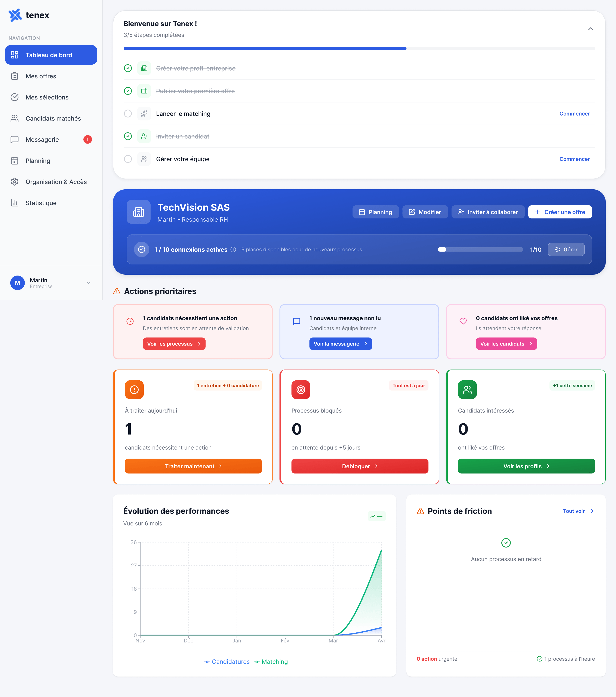
Task: Collapse the Bienvenue sur Tenex panel
Action: (x=590, y=29)
